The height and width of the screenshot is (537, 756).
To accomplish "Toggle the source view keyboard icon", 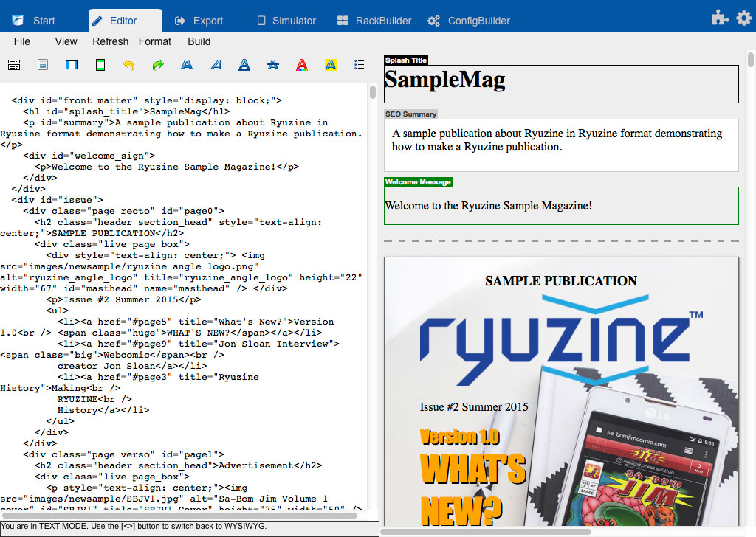I will pyautogui.click(x=14, y=65).
